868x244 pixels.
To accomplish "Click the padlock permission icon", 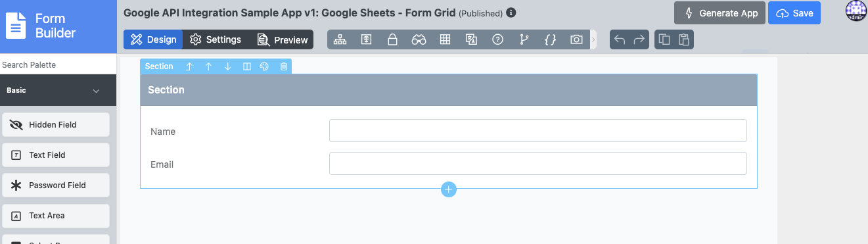I will tap(392, 39).
